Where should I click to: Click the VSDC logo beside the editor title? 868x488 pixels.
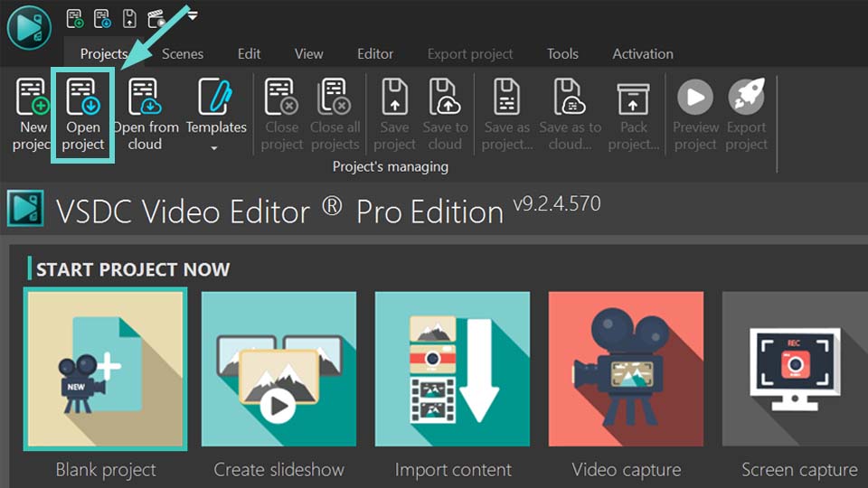coord(25,209)
